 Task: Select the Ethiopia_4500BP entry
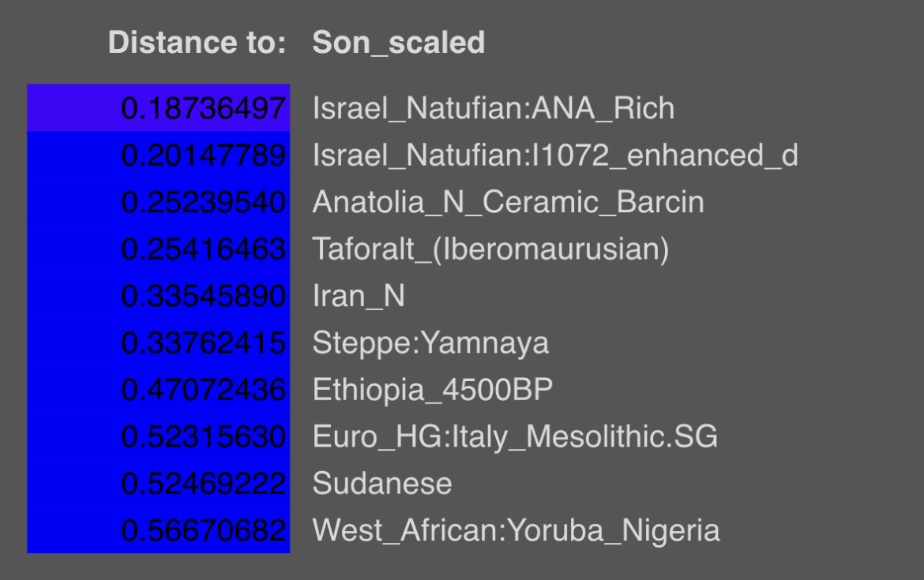point(433,390)
